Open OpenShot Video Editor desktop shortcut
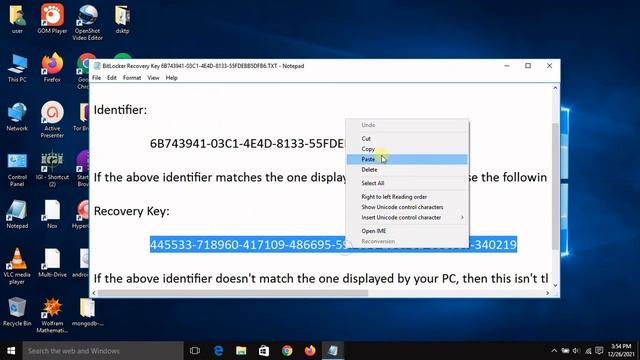 coord(87,22)
